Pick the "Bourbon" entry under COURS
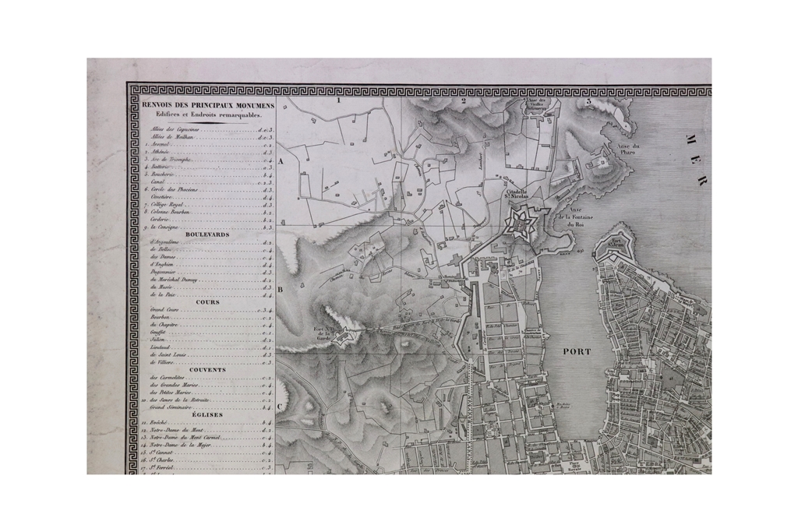This screenshot has width=798, height=532. coord(212,317)
